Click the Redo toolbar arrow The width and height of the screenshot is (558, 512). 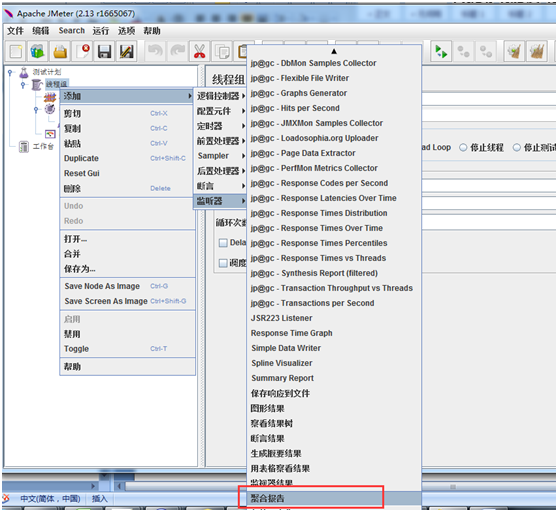tap(178, 51)
